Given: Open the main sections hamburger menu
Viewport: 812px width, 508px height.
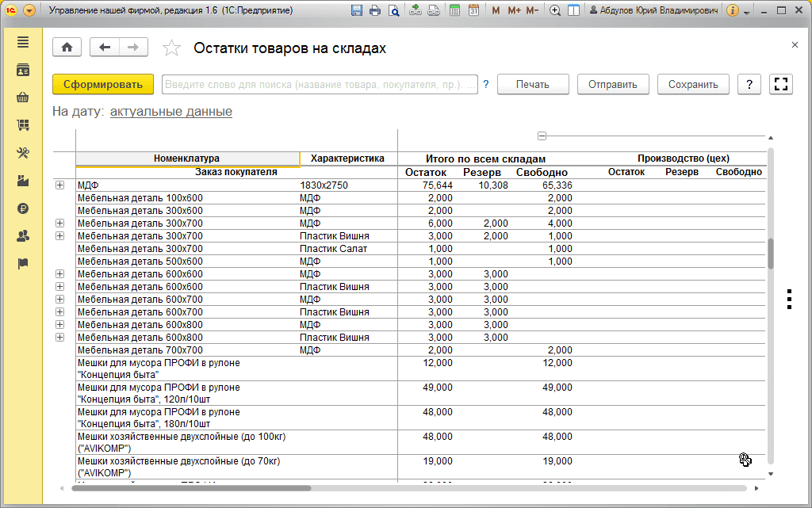Looking at the screenshot, I should (x=22, y=42).
